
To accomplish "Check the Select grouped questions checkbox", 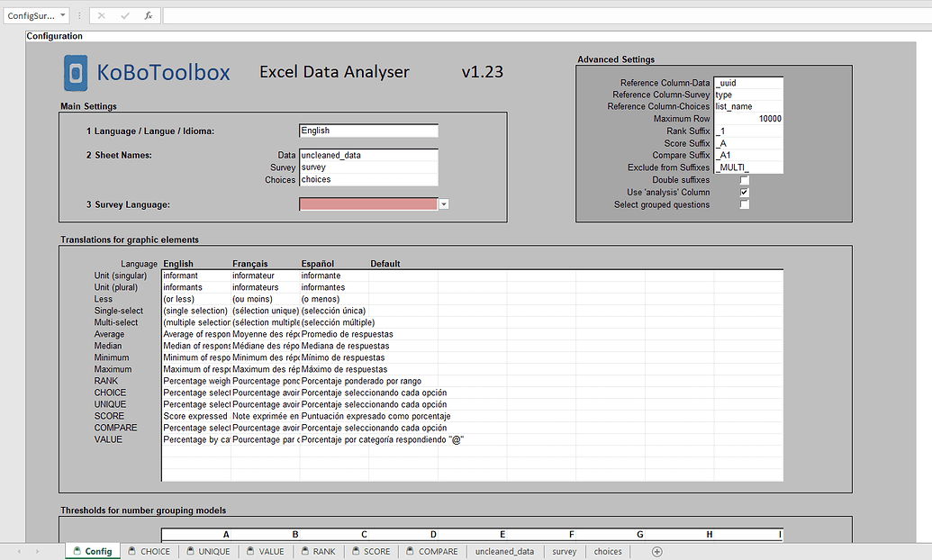I will pos(743,204).
